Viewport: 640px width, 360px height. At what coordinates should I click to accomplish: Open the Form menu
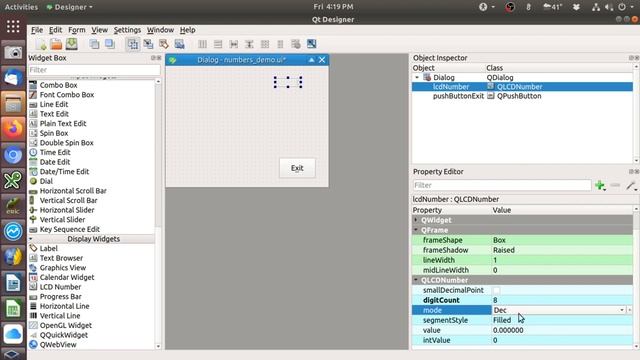tap(77, 30)
